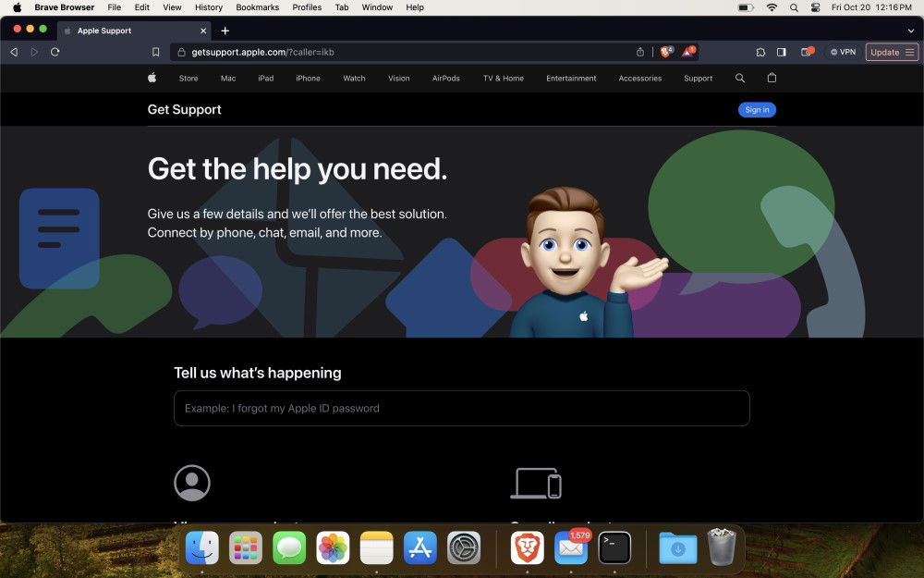Click the search icon in Apple's navigation
This screenshot has height=578, width=924.
tap(740, 79)
